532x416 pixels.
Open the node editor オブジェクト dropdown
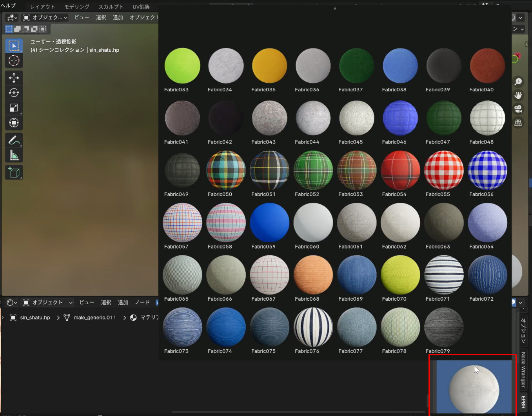pos(47,302)
